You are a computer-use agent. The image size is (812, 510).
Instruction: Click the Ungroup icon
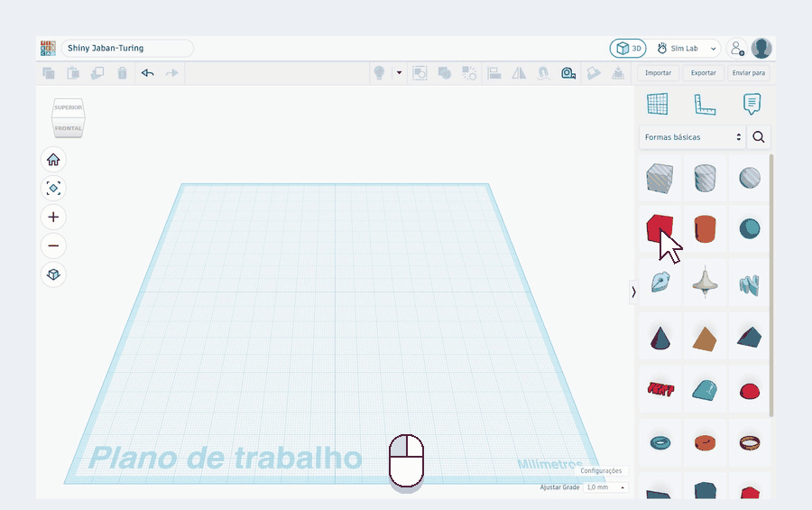click(469, 73)
